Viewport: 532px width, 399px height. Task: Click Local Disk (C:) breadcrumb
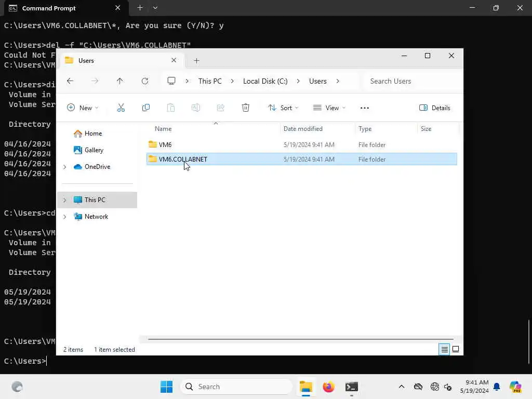tap(265, 81)
